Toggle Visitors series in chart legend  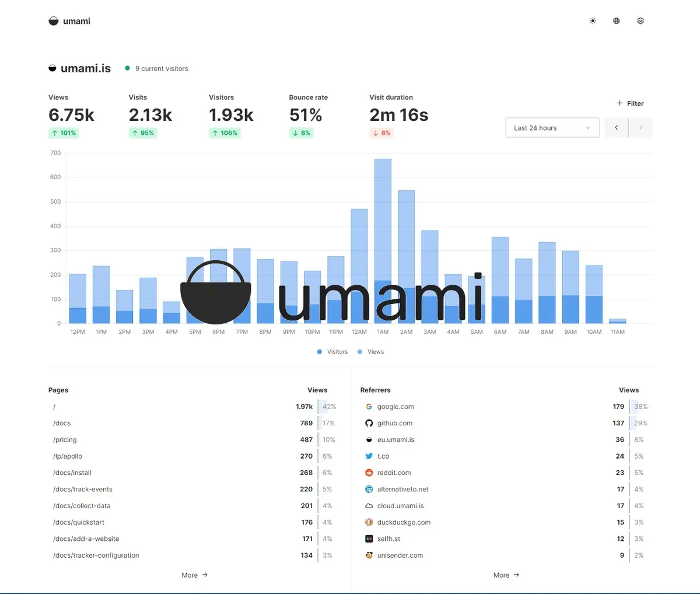(332, 352)
